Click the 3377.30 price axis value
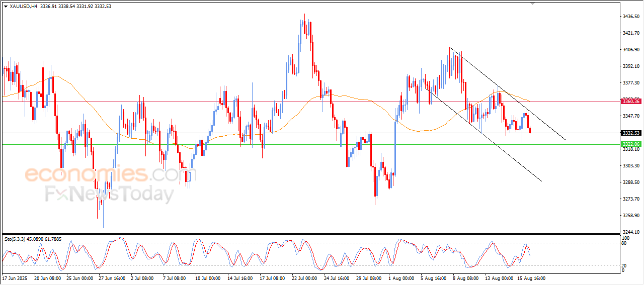The height and width of the screenshot is (285, 644). [x=631, y=83]
